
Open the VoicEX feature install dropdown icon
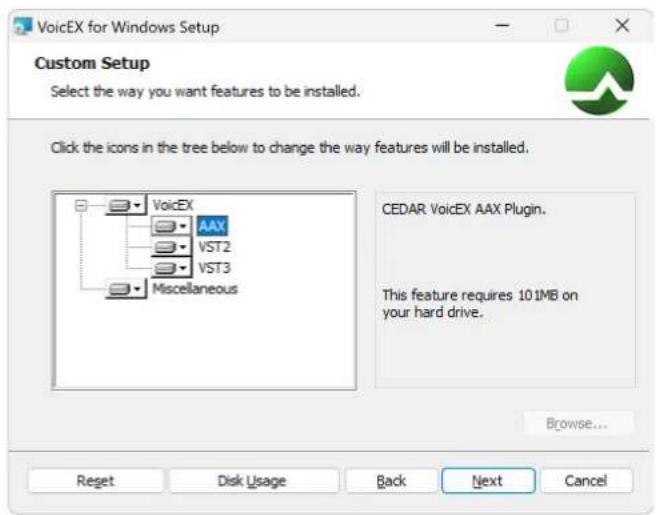tap(125, 205)
